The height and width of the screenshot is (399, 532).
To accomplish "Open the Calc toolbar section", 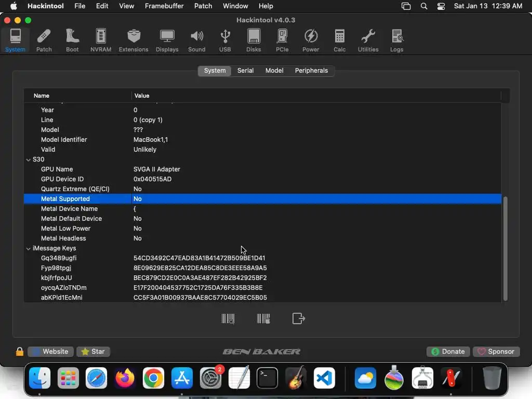I will (339, 41).
